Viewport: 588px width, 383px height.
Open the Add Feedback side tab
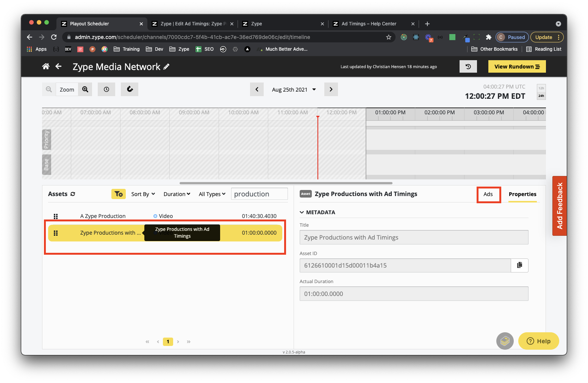coord(560,206)
